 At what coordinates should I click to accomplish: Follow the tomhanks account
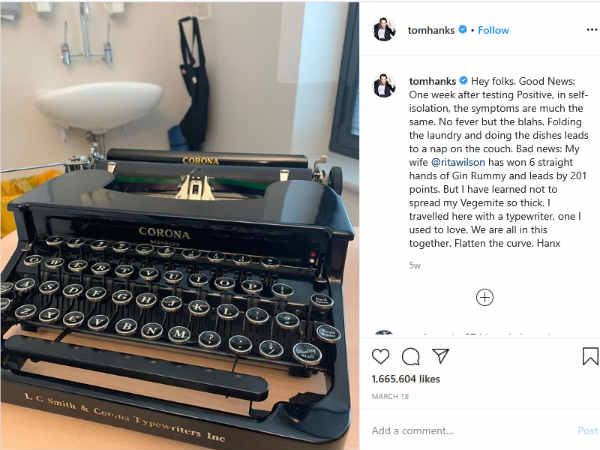click(493, 30)
